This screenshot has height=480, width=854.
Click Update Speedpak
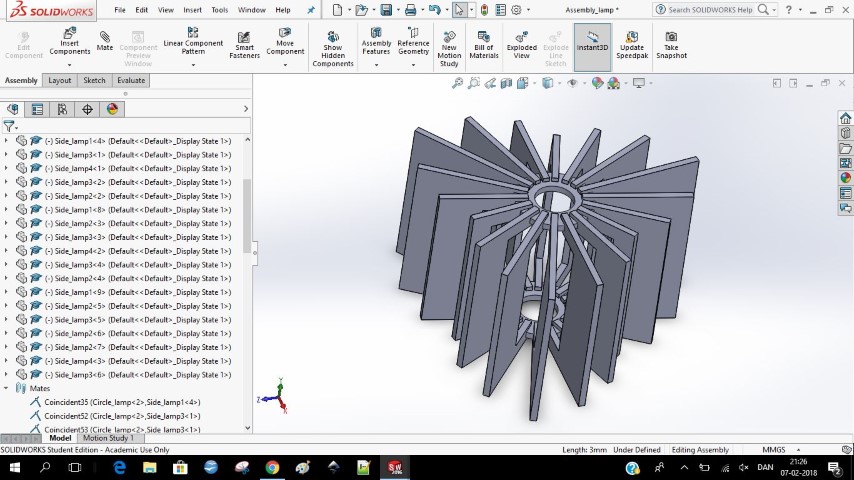click(x=632, y=46)
